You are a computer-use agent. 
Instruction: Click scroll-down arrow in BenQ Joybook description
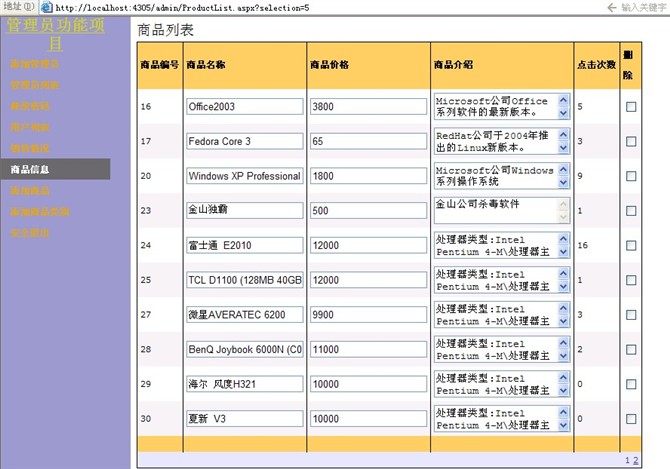coord(564,355)
